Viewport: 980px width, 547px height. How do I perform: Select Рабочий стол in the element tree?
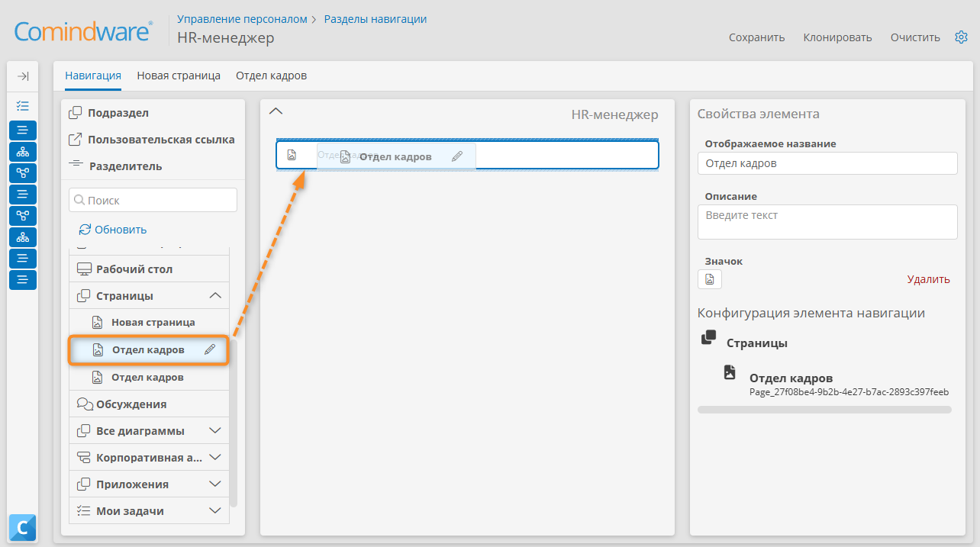coord(149,269)
